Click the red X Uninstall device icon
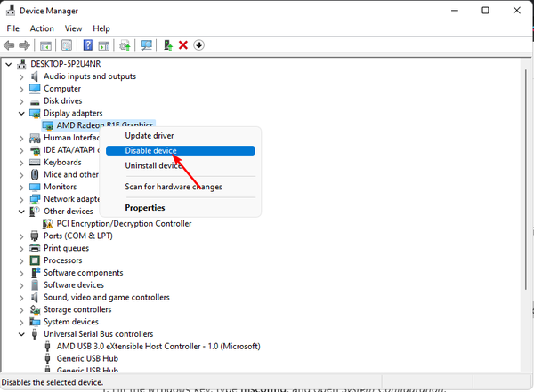Screen dimensions: 534x392 (183, 45)
